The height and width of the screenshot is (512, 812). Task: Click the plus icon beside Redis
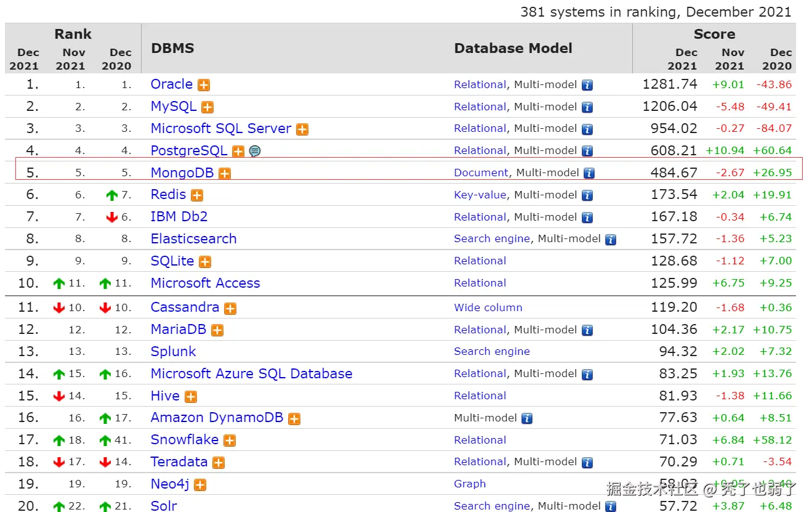point(196,195)
